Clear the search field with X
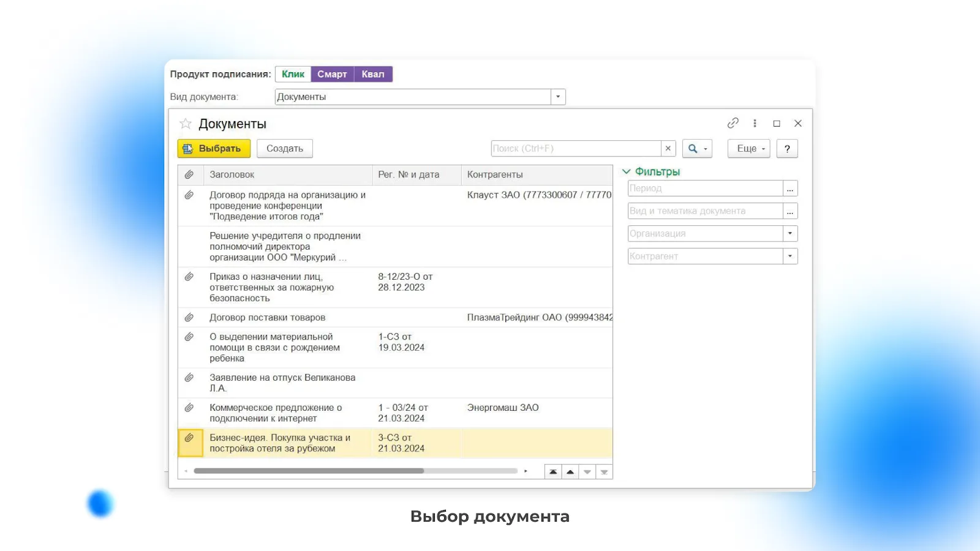The image size is (980, 551). (668, 149)
